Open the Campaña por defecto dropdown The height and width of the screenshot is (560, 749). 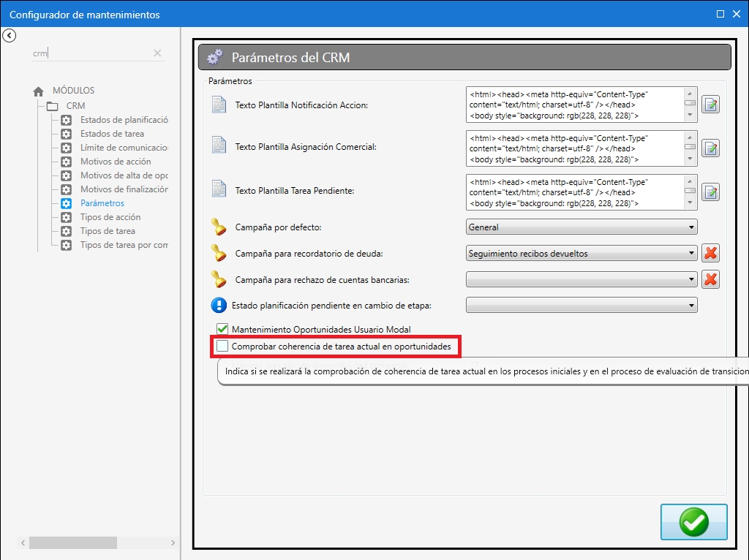[581, 227]
